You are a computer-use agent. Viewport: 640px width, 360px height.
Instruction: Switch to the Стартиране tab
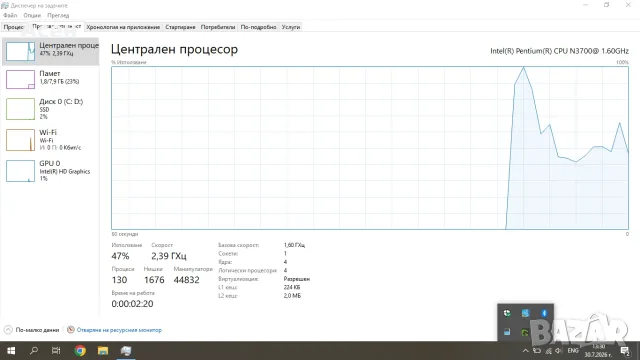pyautogui.click(x=180, y=27)
